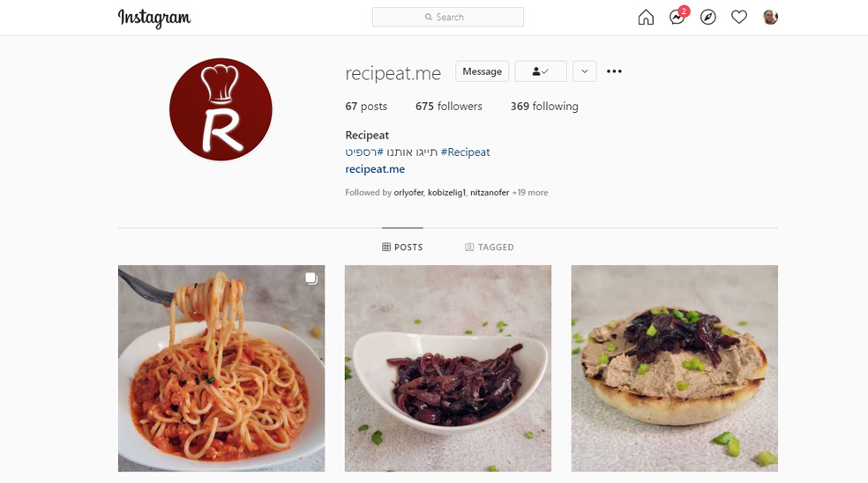Open your profile avatar menu
The height and width of the screenshot is (483, 868).
tap(770, 17)
